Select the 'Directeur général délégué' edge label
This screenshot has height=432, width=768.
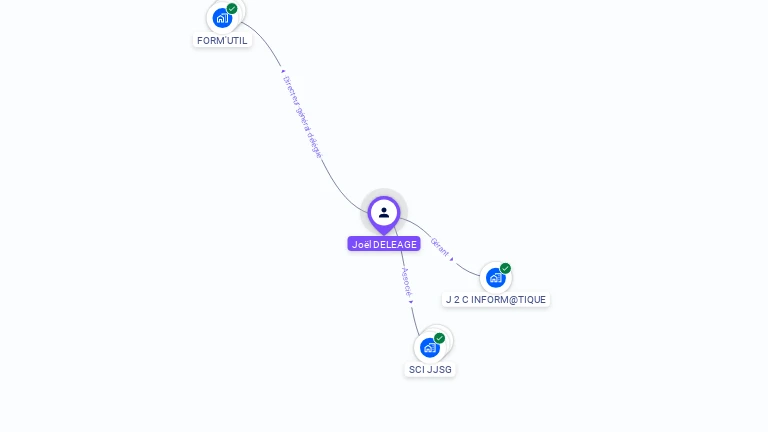[x=303, y=117]
